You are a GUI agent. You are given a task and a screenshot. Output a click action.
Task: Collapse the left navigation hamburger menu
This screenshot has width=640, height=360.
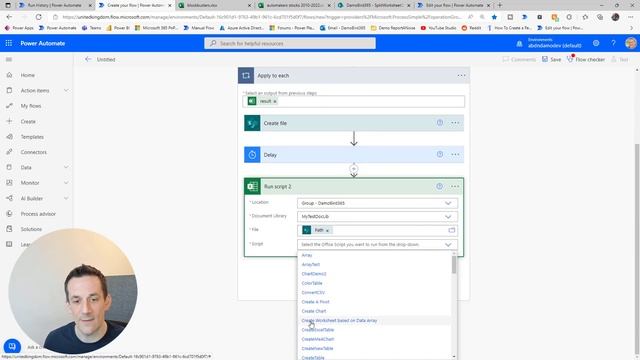tap(9, 60)
